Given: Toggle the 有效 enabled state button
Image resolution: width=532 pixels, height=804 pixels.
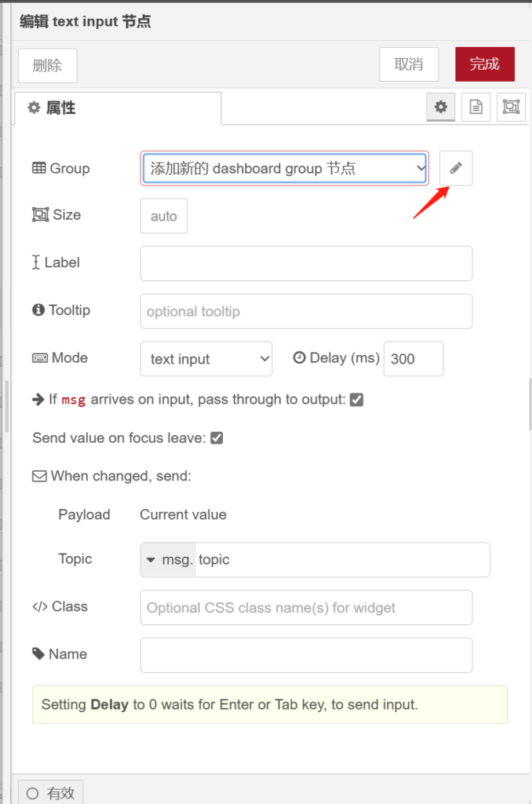Looking at the screenshot, I should click(51, 793).
